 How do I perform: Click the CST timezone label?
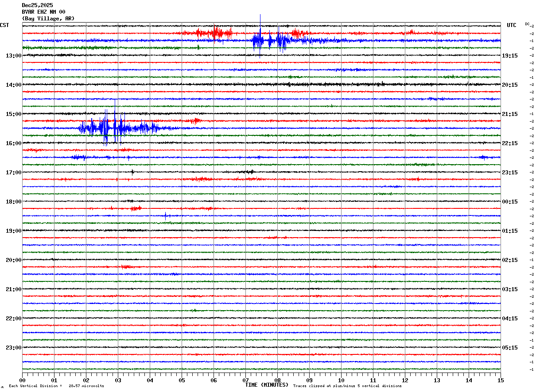click(x=4, y=25)
